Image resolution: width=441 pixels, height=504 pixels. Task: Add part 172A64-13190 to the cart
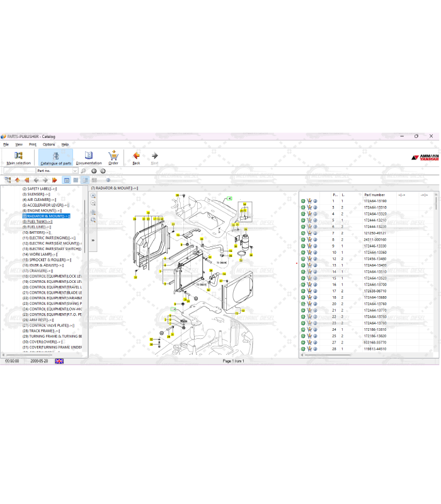pyautogui.click(x=309, y=201)
